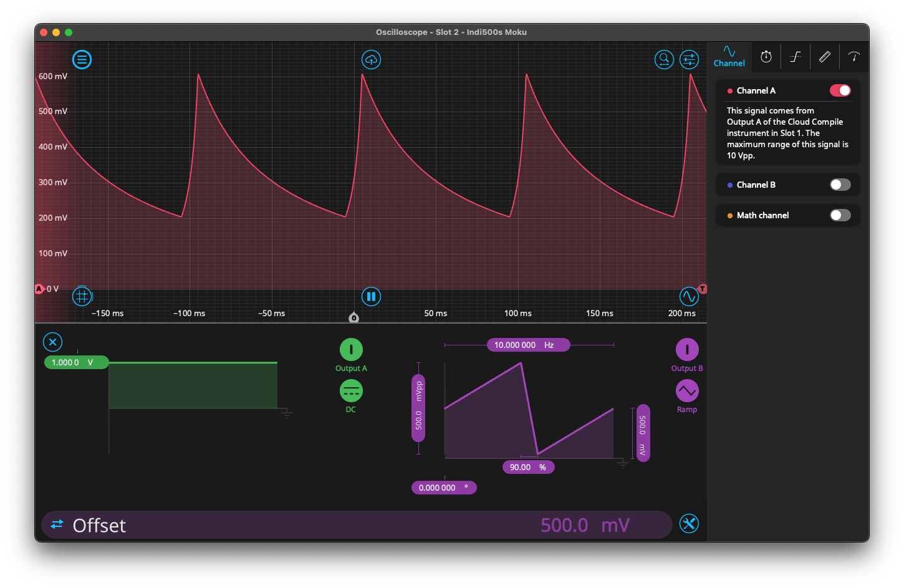Click the Channel A signal source description
The width and height of the screenshot is (904, 588).
[x=787, y=133]
